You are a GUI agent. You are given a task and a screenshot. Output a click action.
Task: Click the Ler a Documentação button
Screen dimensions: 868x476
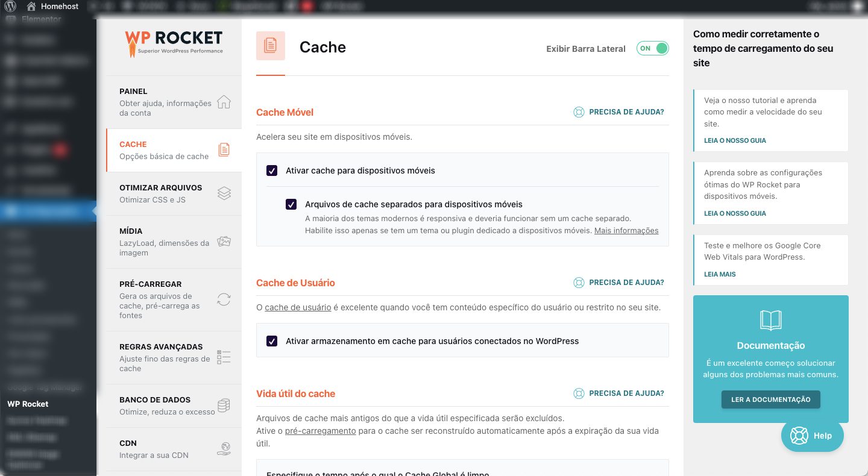[x=771, y=399]
